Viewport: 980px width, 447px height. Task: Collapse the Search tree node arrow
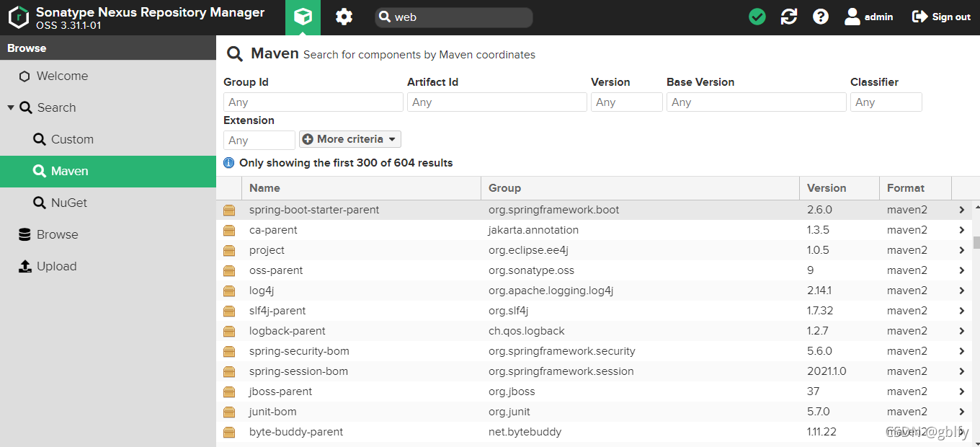click(x=11, y=107)
